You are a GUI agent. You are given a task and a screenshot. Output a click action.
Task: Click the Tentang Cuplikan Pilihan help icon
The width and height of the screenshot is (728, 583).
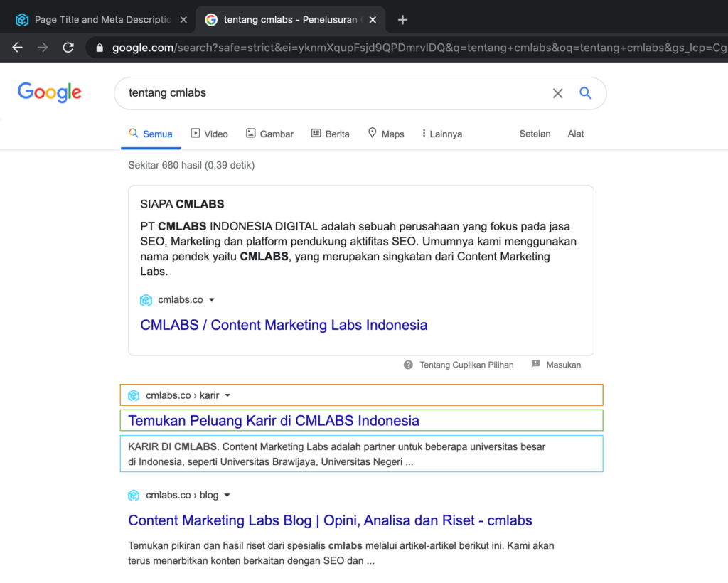coord(408,365)
